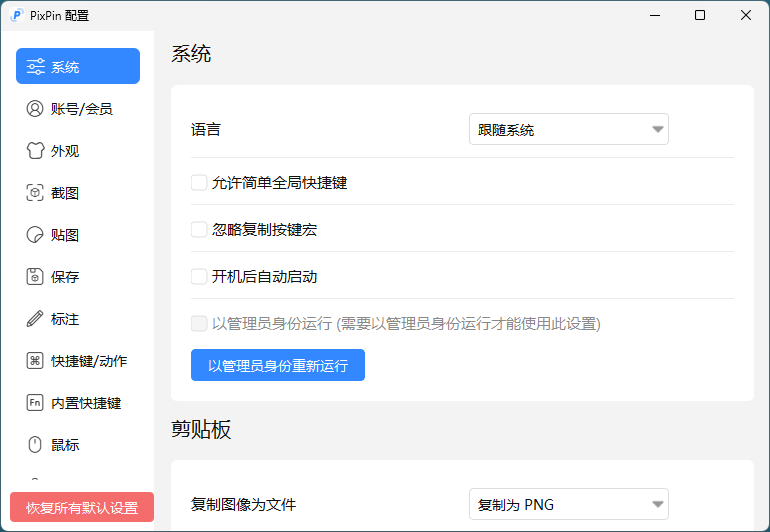Click the 外观 shirt icon
Viewport: 770px width, 532px height.
click(x=35, y=151)
